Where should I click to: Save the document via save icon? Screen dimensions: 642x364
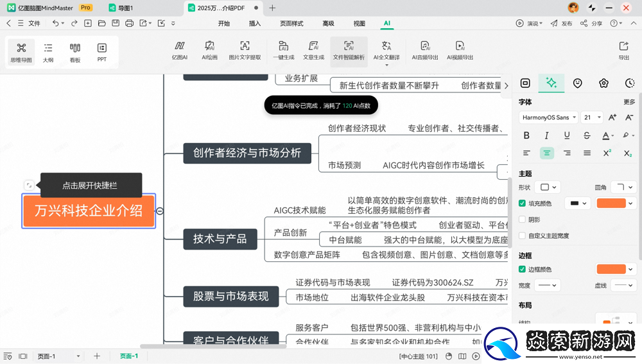tap(116, 23)
